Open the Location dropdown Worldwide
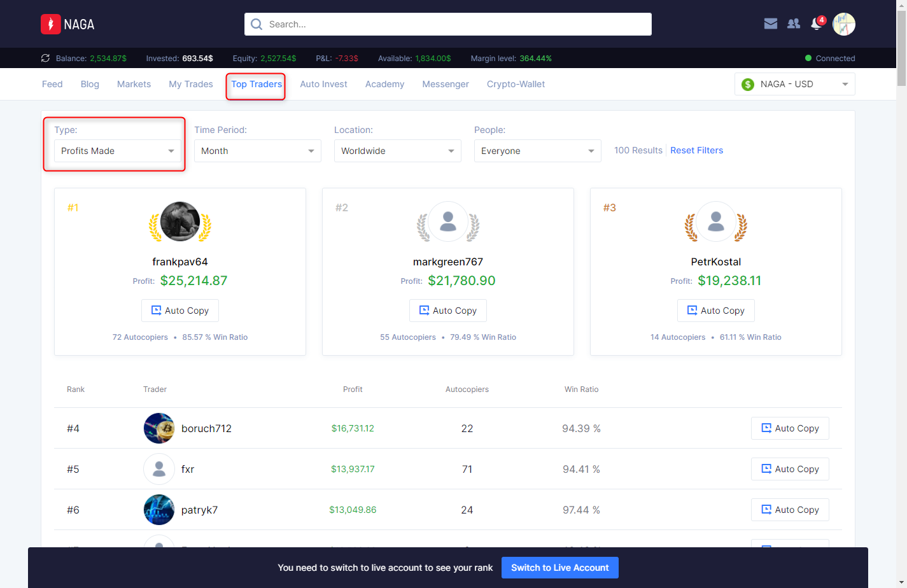The height and width of the screenshot is (588, 907). (x=398, y=151)
